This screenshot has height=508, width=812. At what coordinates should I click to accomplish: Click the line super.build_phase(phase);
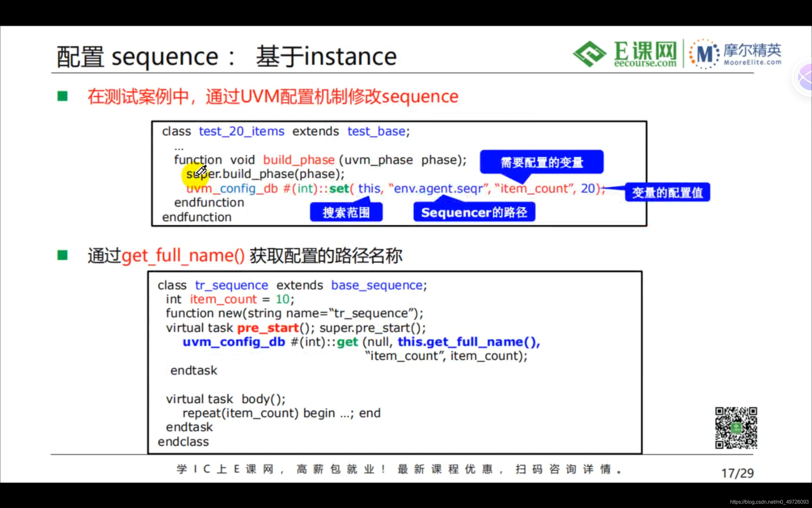[x=265, y=174]
